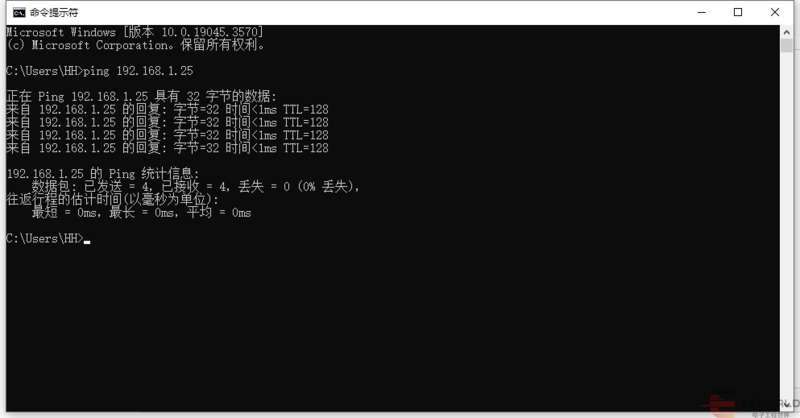Click the 正在 Ping 32 字节 header line
Image resolution: width=800 pixels, height=418 pixels.
pyautogui.click(x=141, y=96)
